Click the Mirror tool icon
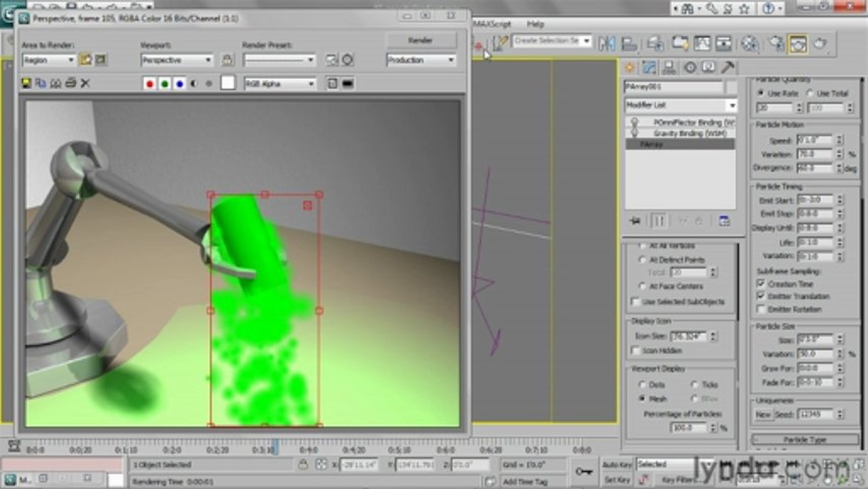868x489 pixels. click(x=606, y=43)
